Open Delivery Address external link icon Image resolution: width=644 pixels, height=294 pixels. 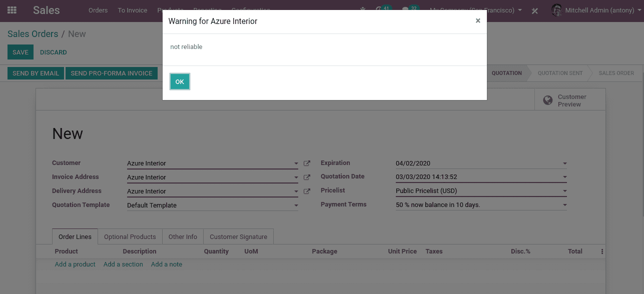(x=307, y=191)
